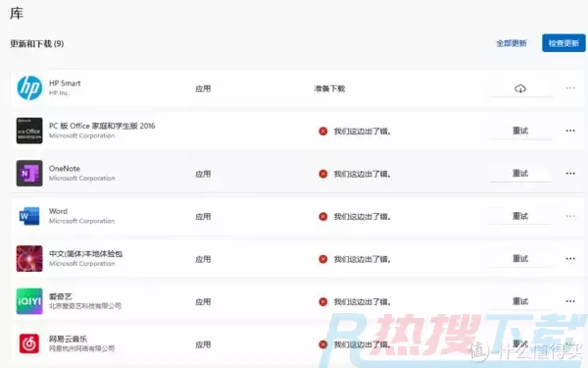This screenshot has height=368, width=588.
Task: Click red error icon in Office 2016 row
Action: pyautogui.click(x=322, y=131)
